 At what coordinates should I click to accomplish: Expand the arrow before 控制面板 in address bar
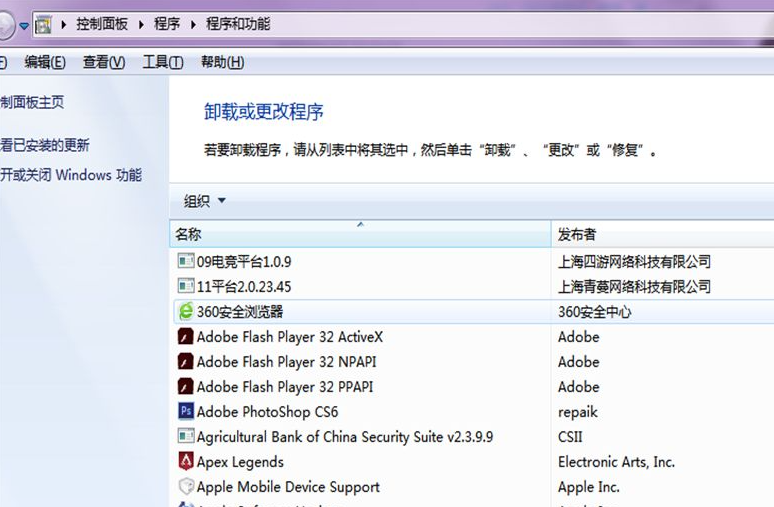(x=64, y=24)
